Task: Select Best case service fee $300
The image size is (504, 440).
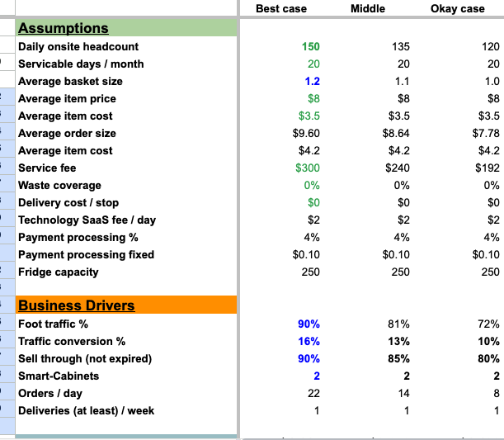Action: (x=308, y=168)
